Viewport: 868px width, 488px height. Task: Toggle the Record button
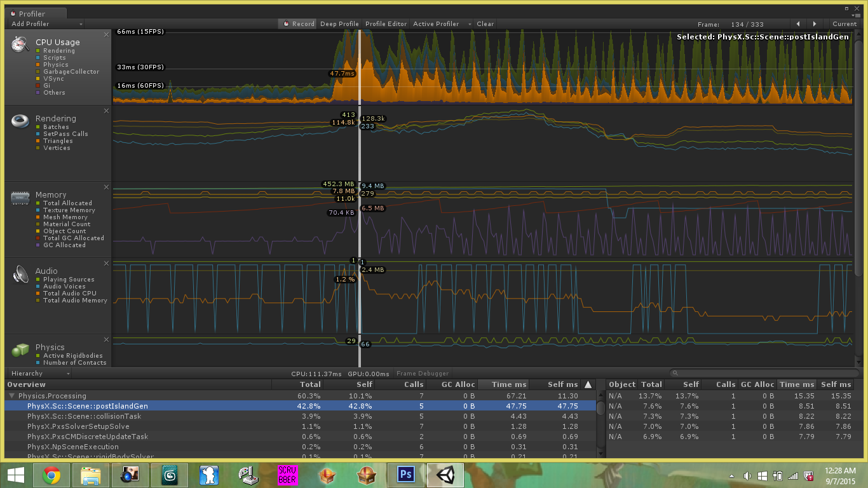click(x=297, y=24)
